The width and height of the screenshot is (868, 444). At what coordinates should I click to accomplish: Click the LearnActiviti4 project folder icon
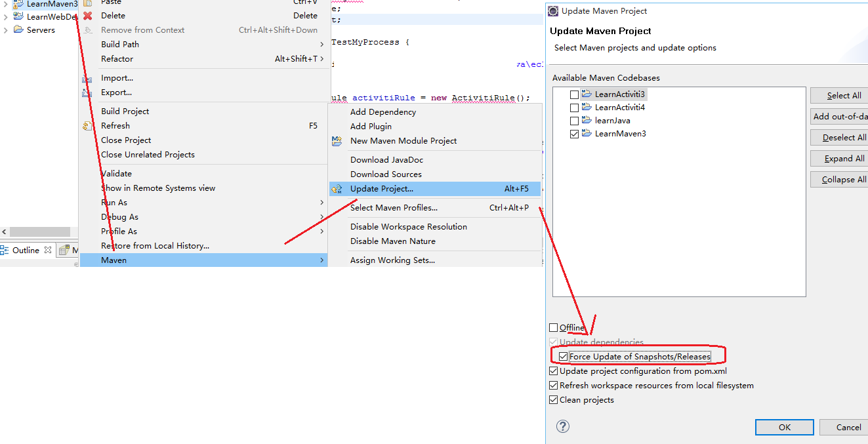[x=587, y=108]
